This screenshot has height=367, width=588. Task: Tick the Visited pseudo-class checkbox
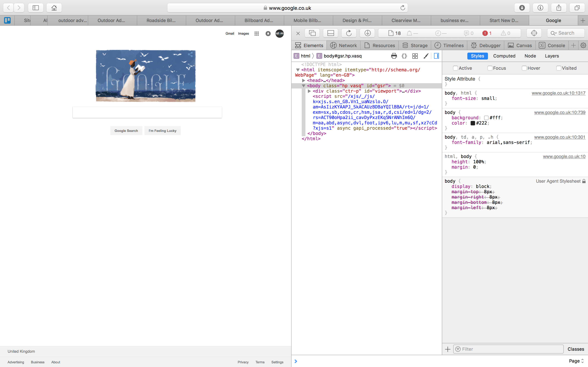tap(559, 68)
